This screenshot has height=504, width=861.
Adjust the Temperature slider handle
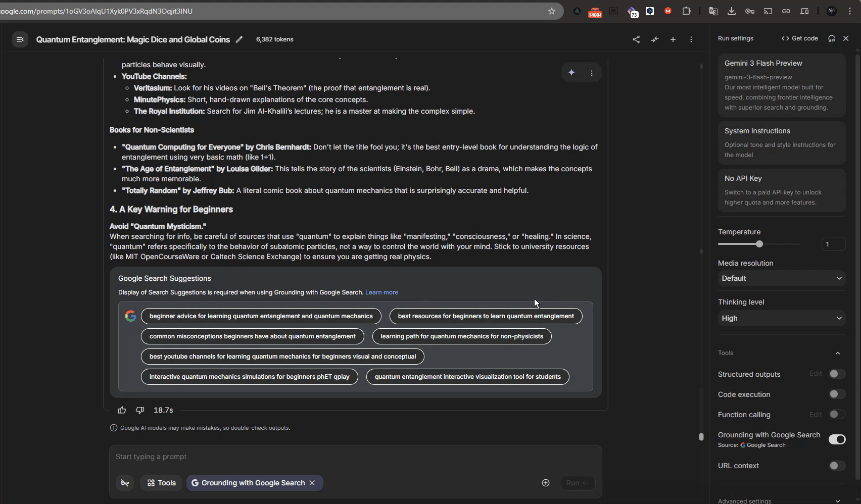point(759,244)
